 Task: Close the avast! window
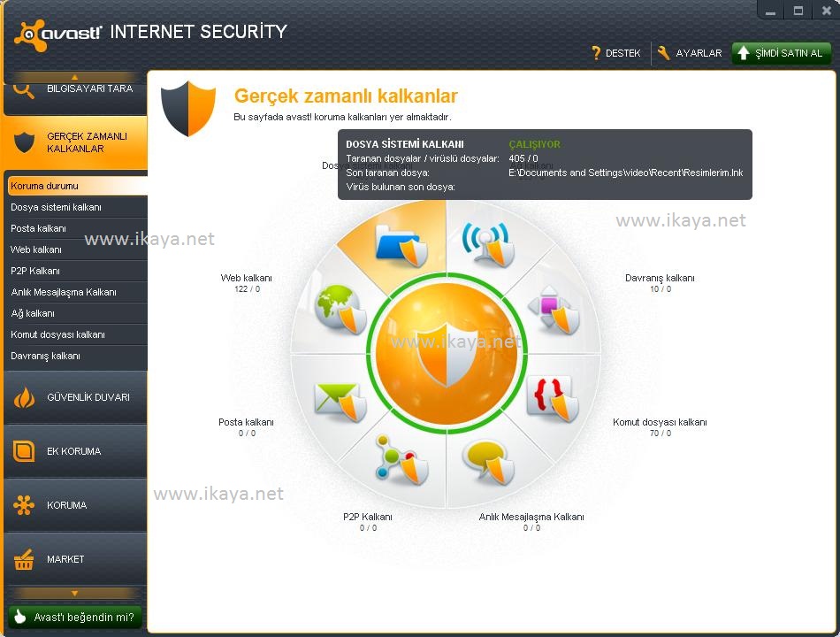826,11
